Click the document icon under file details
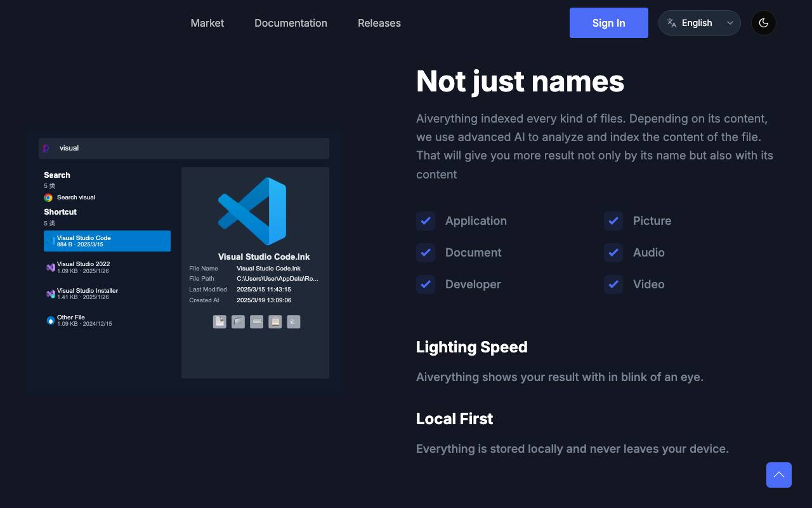Viewport: 812px width, 508px height. pos(219,322)
